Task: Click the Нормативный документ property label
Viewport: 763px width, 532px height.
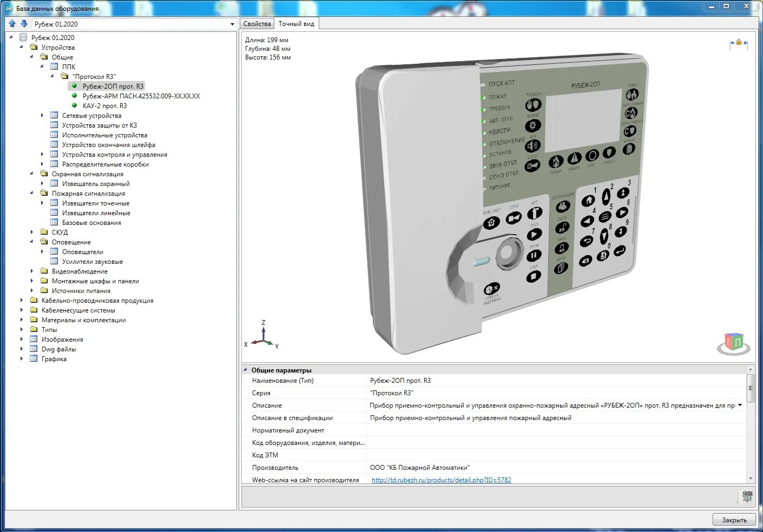Action: (288, 430)
